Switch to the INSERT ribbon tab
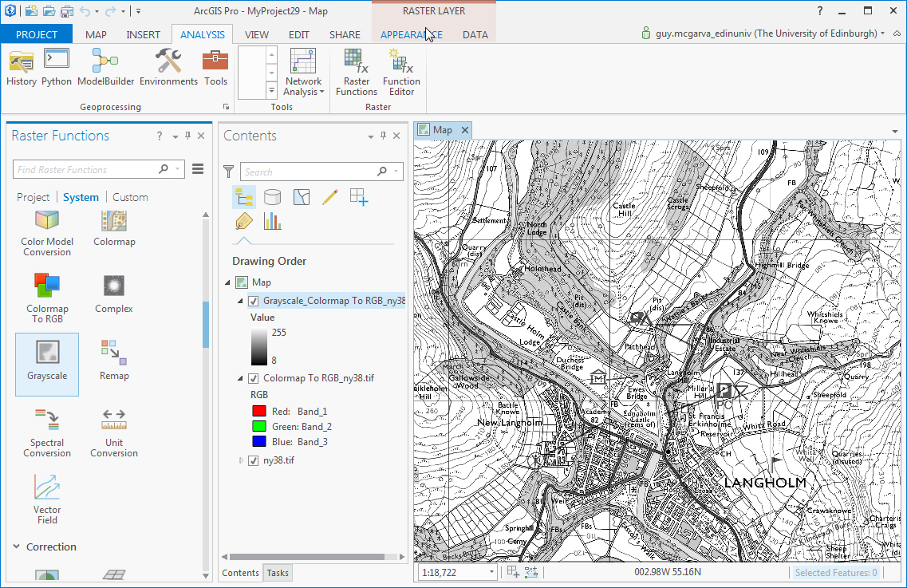The height and width of the screenshot is (588, 907). point(143,35)
